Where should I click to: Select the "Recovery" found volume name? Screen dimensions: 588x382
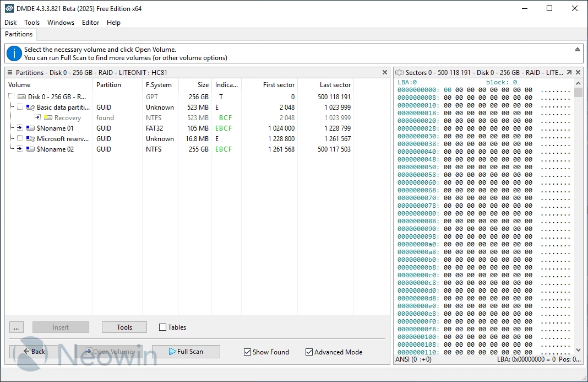pos(68,118)
